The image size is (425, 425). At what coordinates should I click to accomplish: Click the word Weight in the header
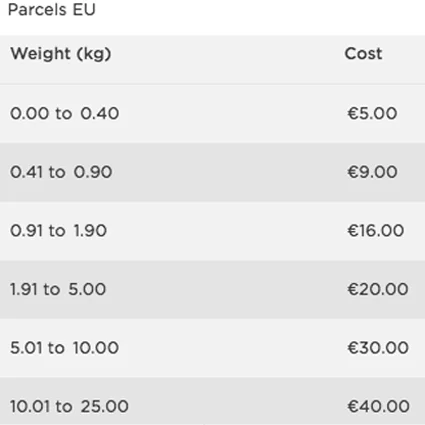click(41, 54)
